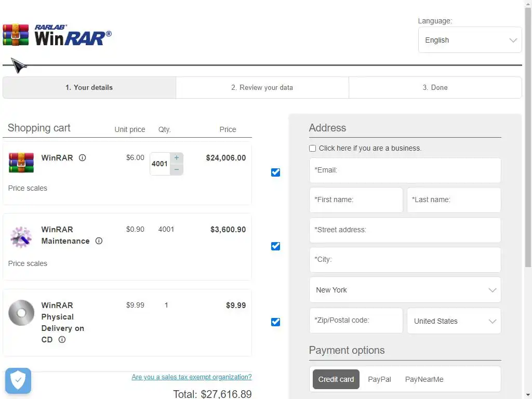Choose Credit card payment option
The height and width of the screenshot is (399, 532).
[336, 379]
